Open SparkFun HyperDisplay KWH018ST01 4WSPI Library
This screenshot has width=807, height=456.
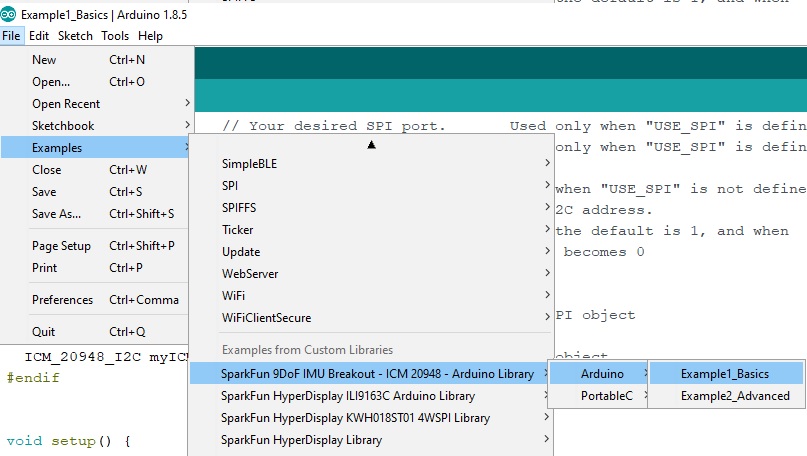371,418
